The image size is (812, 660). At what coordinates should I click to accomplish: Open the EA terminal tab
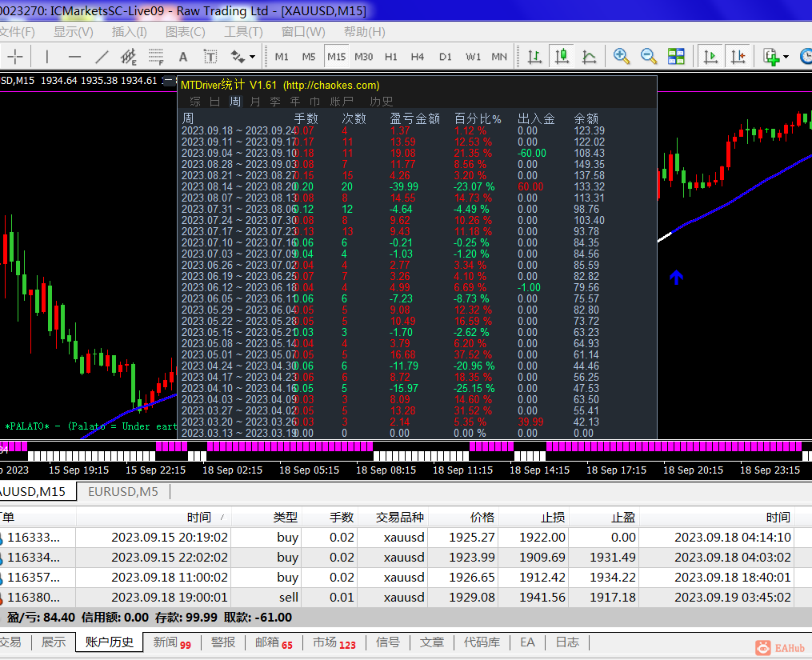pos(527,642)
